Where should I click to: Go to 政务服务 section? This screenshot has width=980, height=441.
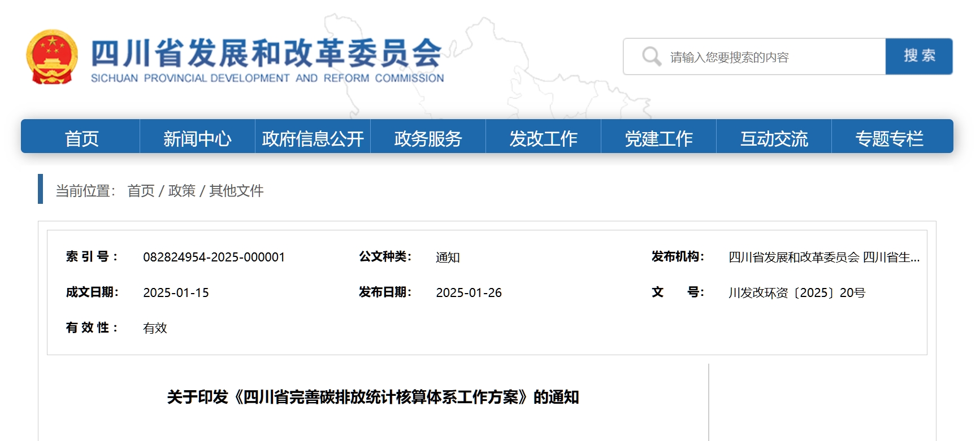click(x=428, y=138)
